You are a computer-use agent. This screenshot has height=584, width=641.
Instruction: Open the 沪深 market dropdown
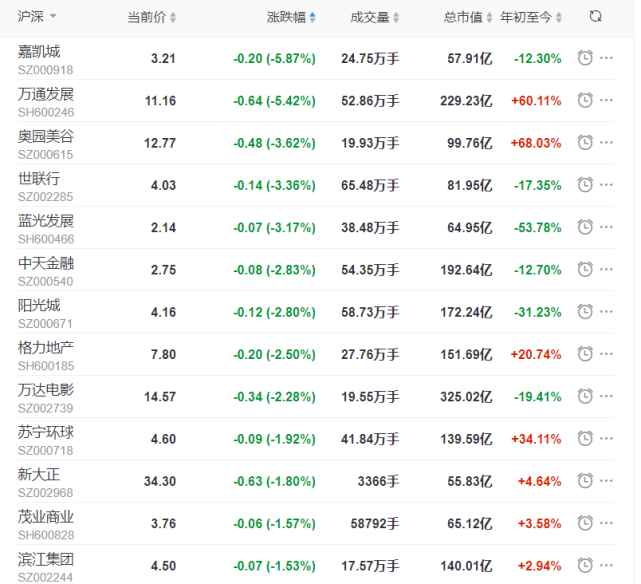click(x=37, y=17)
